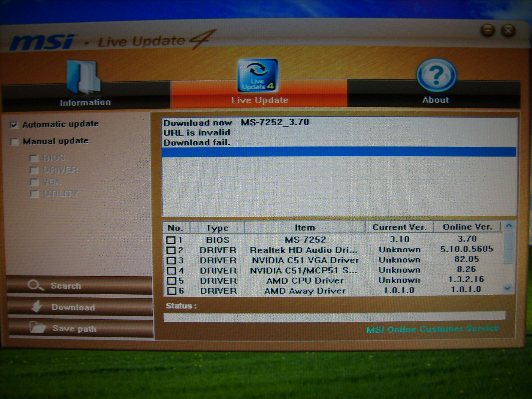Click the Type column header
Viewport: 532px width, 399px height.
point(217,228)
